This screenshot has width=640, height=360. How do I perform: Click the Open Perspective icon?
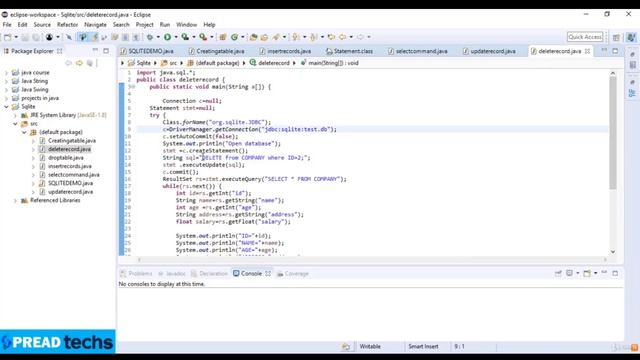pos(616,37)
